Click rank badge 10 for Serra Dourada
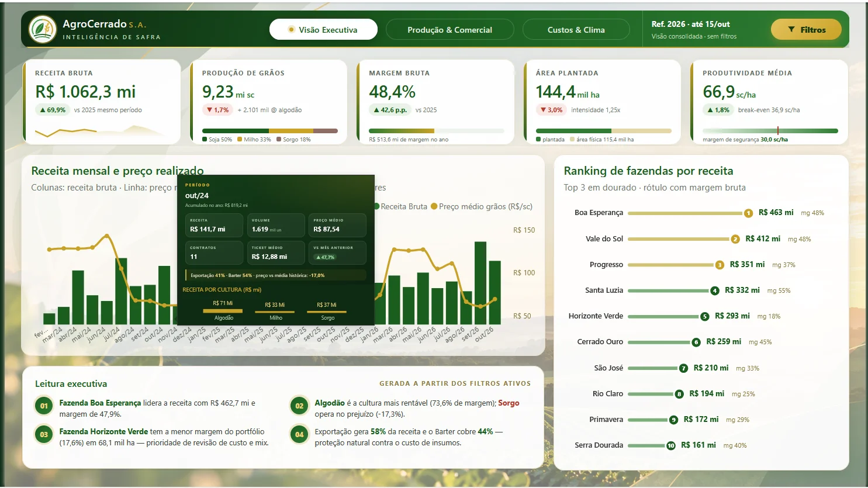This screenshot has width=868, height=488. [670, 445]
